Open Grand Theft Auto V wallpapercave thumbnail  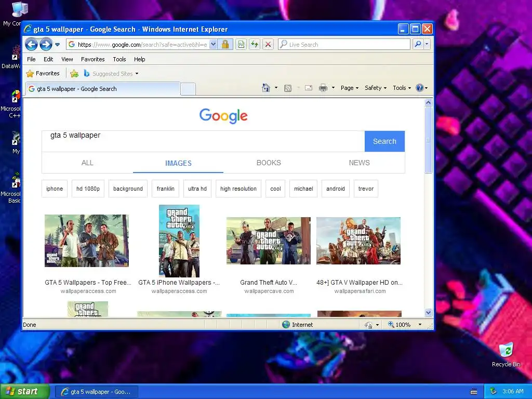(269, 241)
